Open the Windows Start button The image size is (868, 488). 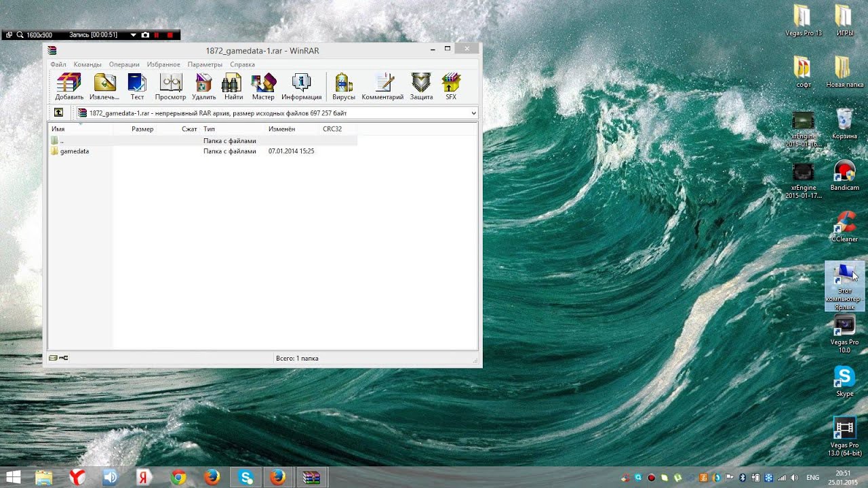(13, 477)
